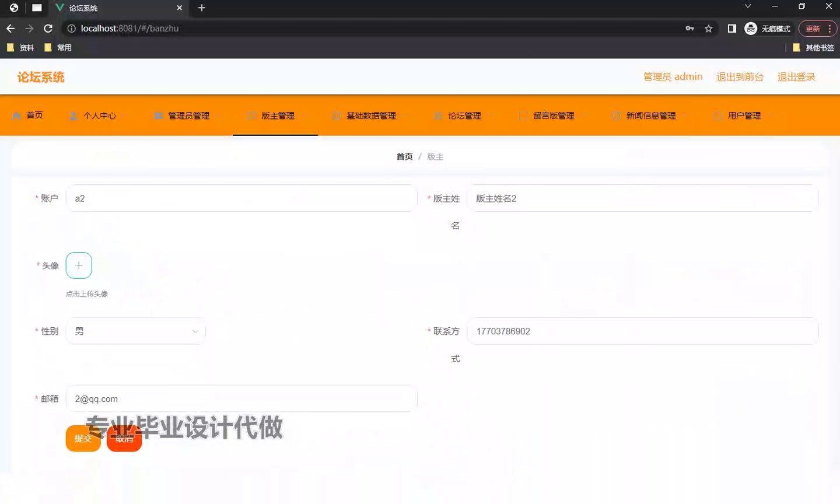Viewport: 840px width, 504px height.
Task: Click the 管理员管理 chat icon
Action: click(158, 115)
